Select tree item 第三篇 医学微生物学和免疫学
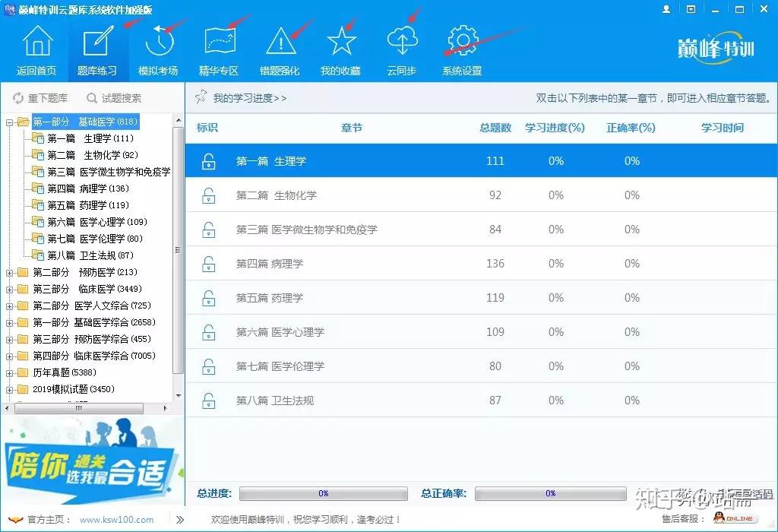Screen dimensions: 778x532 click(x=109, y=172)
